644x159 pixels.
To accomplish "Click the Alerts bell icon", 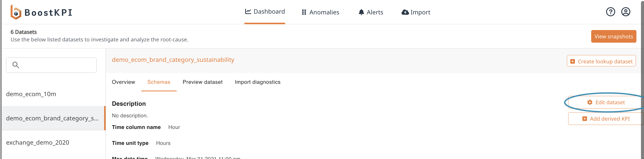I will [x=361, y=12].
